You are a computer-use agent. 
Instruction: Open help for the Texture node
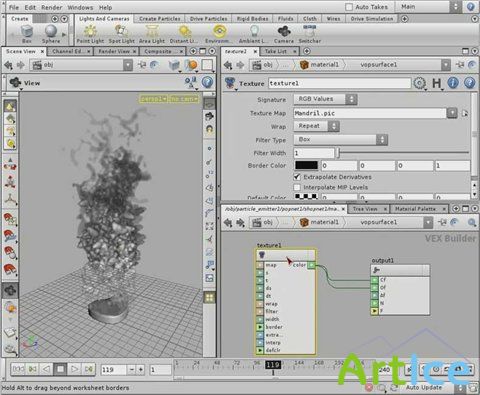click(x=469, y=83)
